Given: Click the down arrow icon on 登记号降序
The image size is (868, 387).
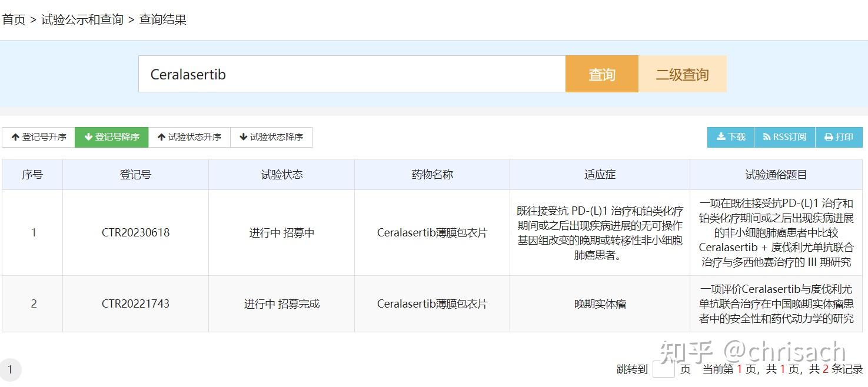Looking at the screenshot, I should [x=88, y=137].
